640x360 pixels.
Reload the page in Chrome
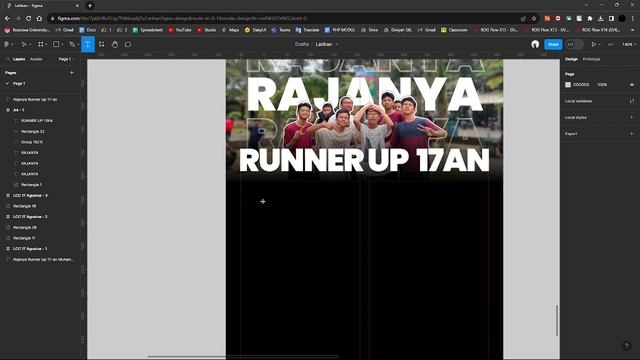coord(28,18)
